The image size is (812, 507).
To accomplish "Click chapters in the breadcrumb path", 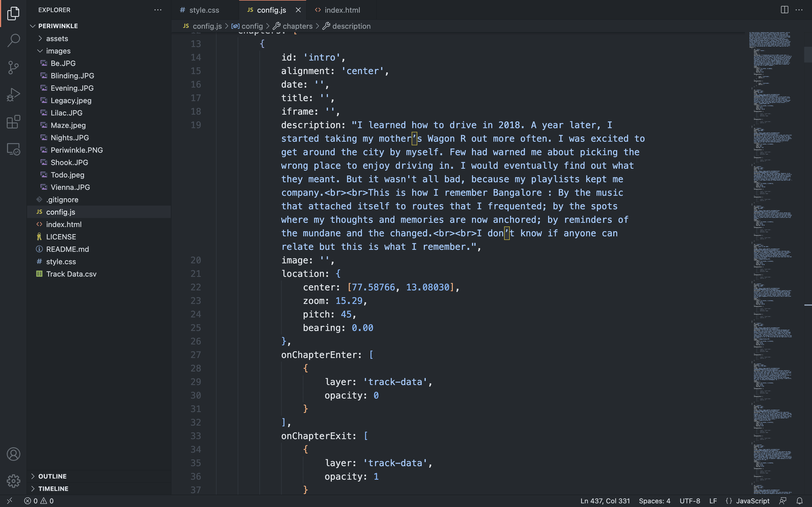I will point(297,26).
